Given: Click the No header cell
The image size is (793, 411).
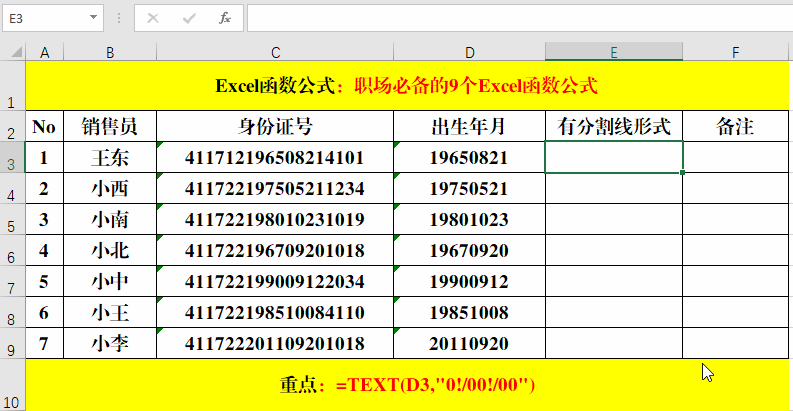Looking at the screenshot, I should [x=45, y=126].
